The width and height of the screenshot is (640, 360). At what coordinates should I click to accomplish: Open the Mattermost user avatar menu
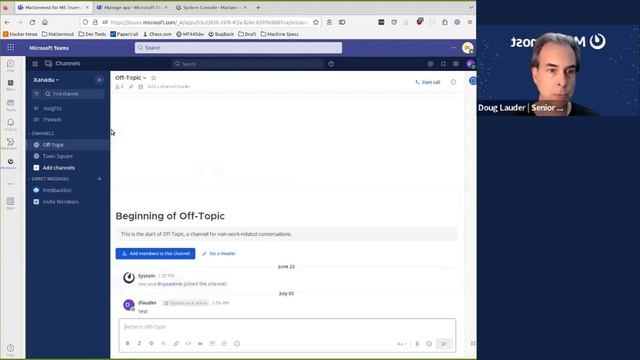(x=470, y=64)
